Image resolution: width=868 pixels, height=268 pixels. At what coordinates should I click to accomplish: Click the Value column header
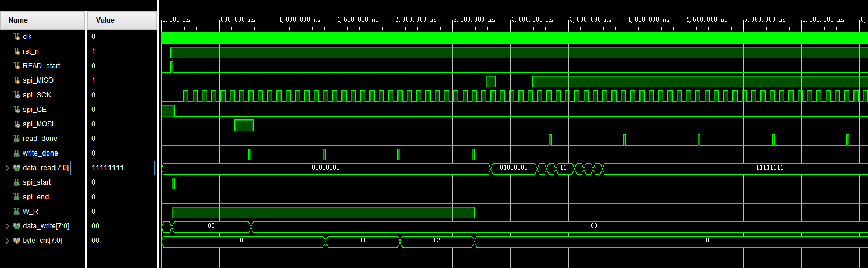122,20
